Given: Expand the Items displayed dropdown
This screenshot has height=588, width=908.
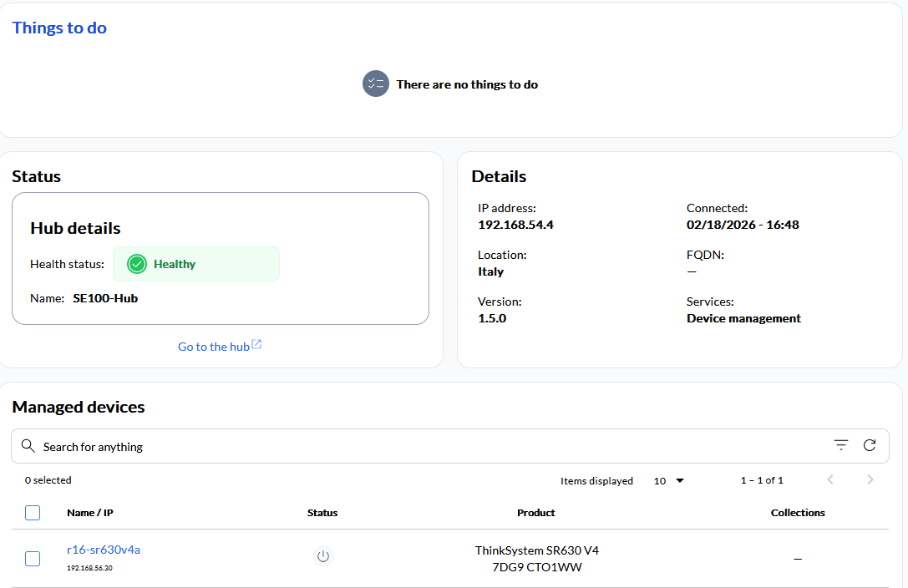Looking at the screenshot, I should 669,481.
